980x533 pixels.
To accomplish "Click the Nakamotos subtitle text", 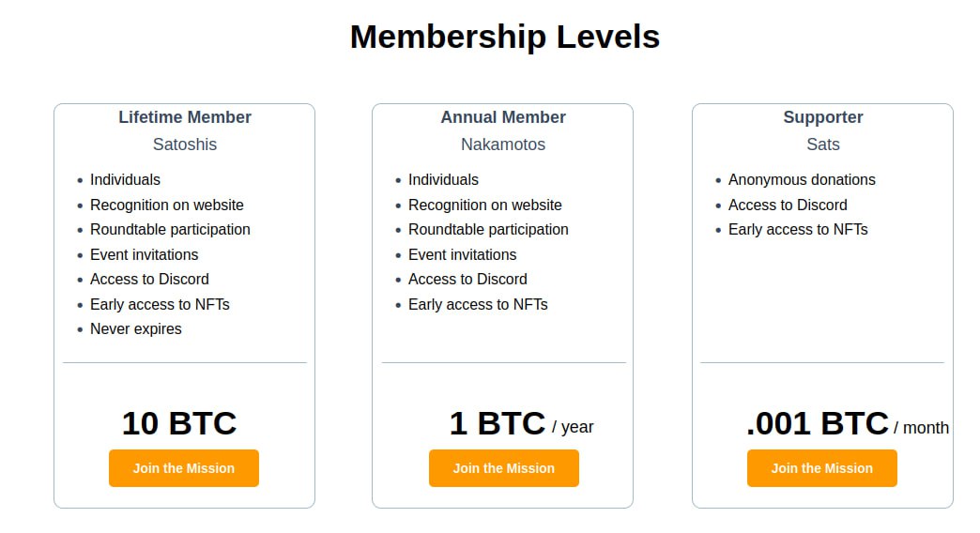I will click(x=503, y=145).
